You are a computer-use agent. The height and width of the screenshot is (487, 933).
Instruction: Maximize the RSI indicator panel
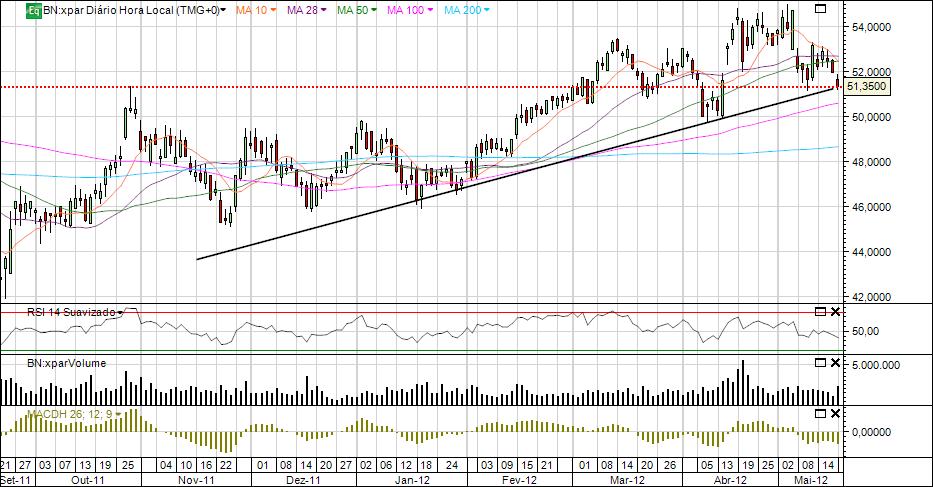[821, 311]
